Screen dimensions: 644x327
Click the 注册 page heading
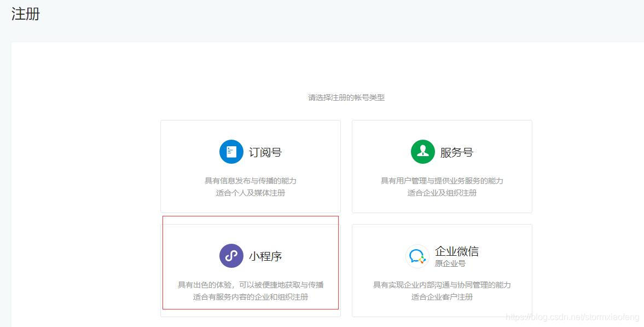[x=26, y=14]
